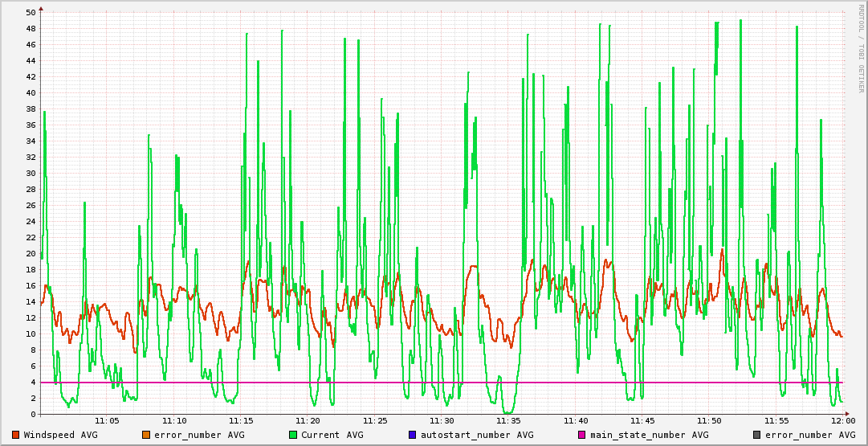Click the red Windspeed AVG legend swatch
868x446 pixels.
tap(16, 435)
